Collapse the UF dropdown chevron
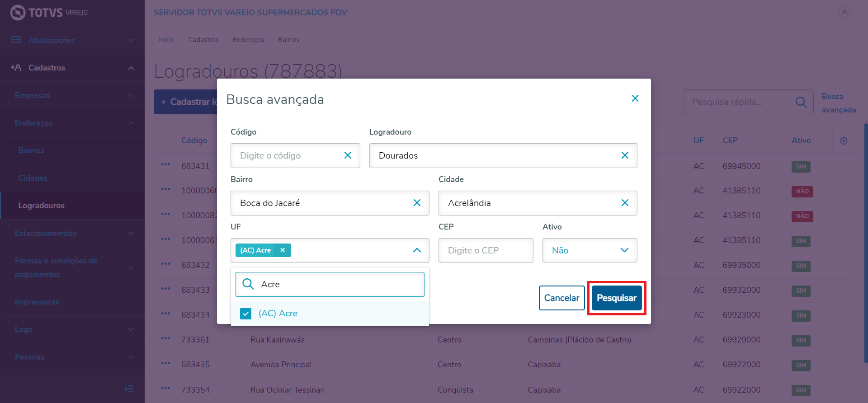Screen dimensions: 868x403 pyautogui.click(x=417, y=250)
